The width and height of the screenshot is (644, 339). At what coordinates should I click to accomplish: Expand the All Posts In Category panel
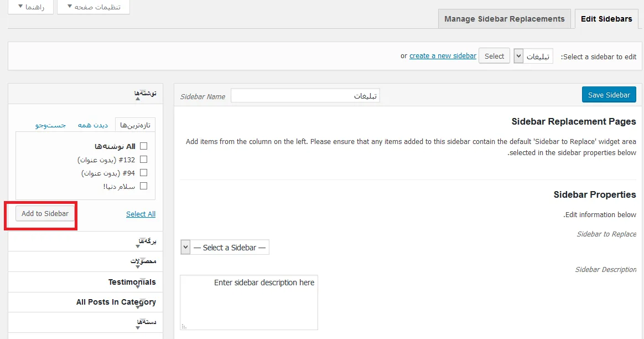[x=85, y=302]
